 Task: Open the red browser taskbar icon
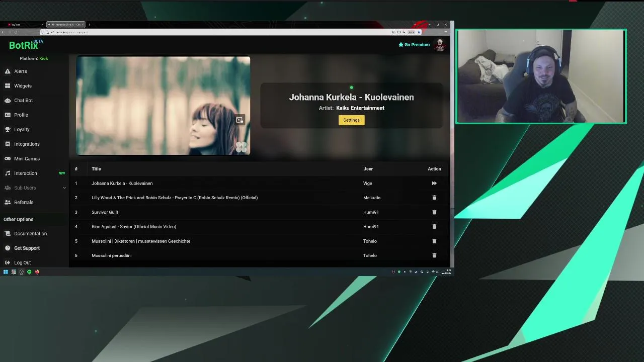tap(37, 272)
